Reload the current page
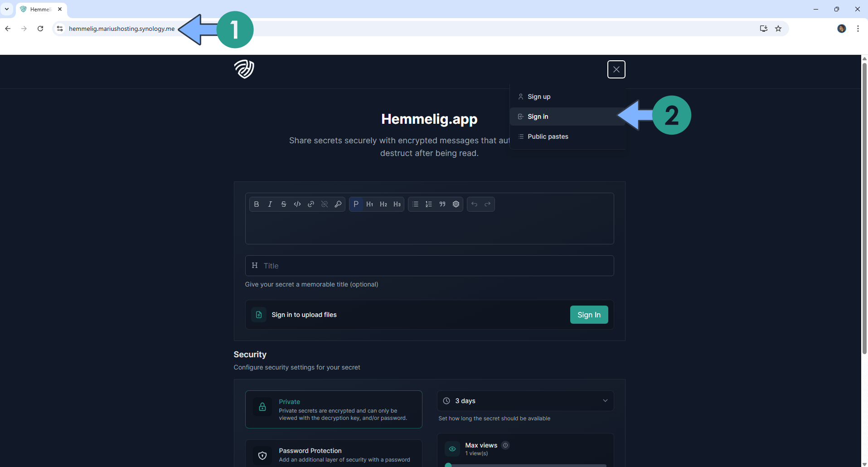 [40, 29]
